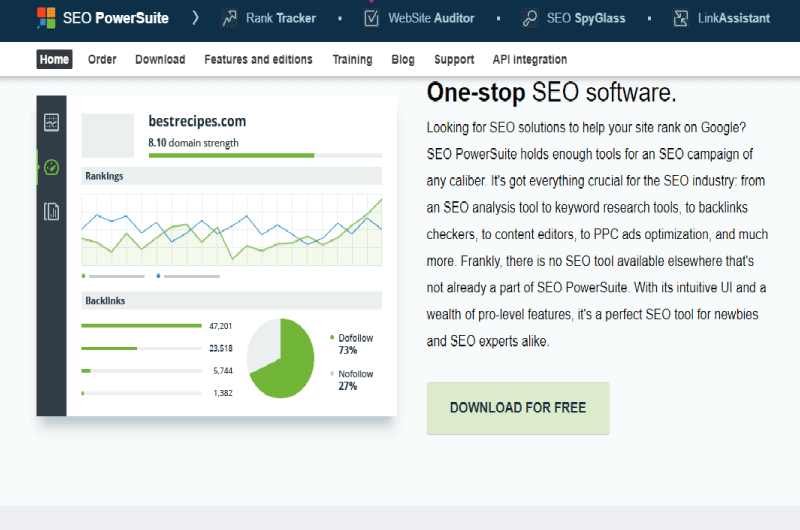Viewport: 800px width, 530px height.
Task: Expand the chevron arrow next to SEO PowerSuite
Action: coord(195,18)
